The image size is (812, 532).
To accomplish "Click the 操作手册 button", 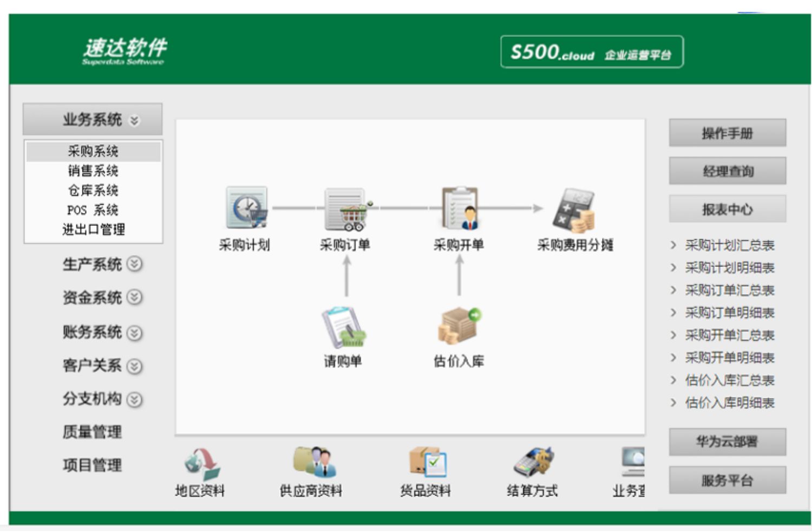I will [x=728, y=133].
